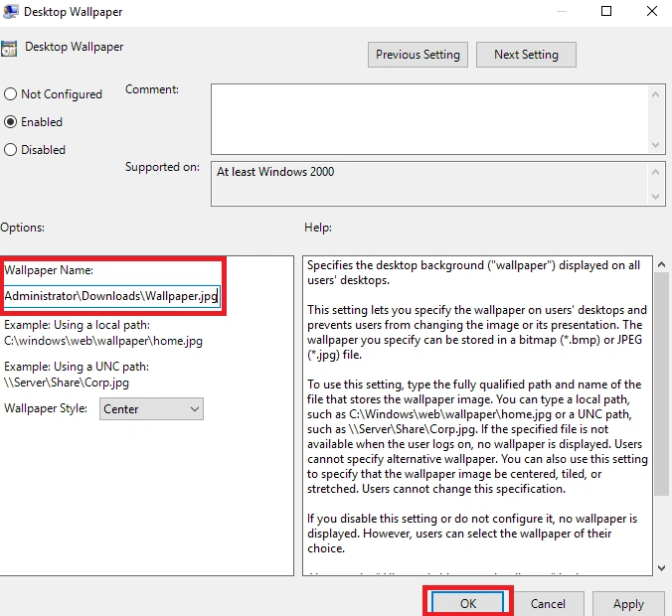
Task: Click the policy setting icon beside heading
Action: coord(9,48)
